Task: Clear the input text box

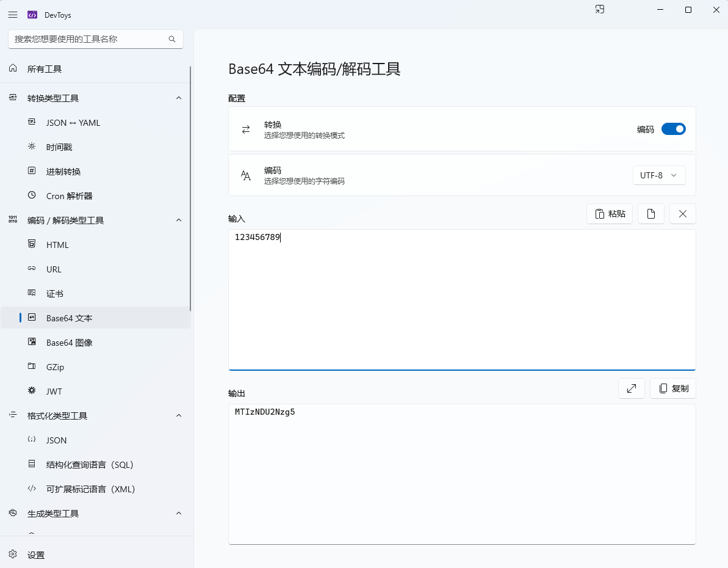Action: pyautogui.click(x=682, y=214)
